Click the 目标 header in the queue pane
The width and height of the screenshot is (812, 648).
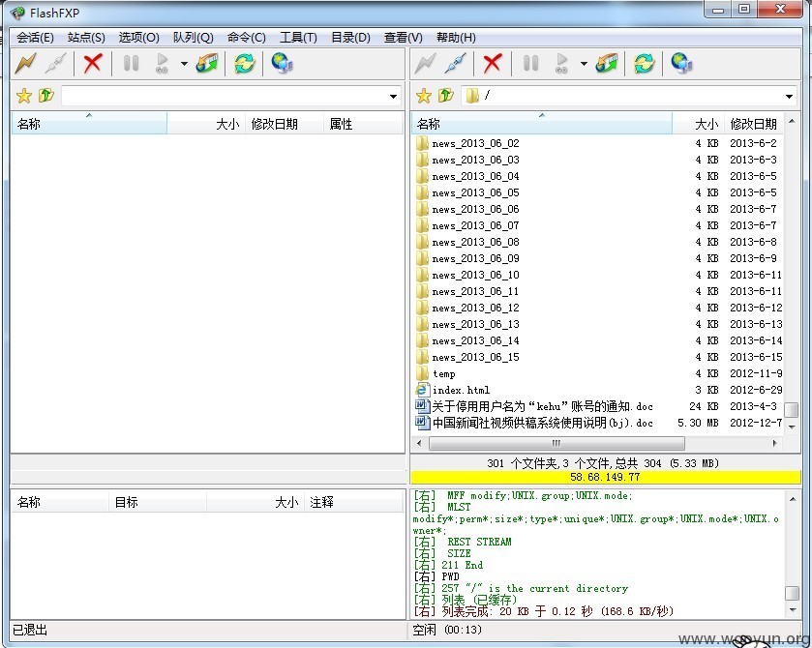pyautogui.click(x=158, y=502)
